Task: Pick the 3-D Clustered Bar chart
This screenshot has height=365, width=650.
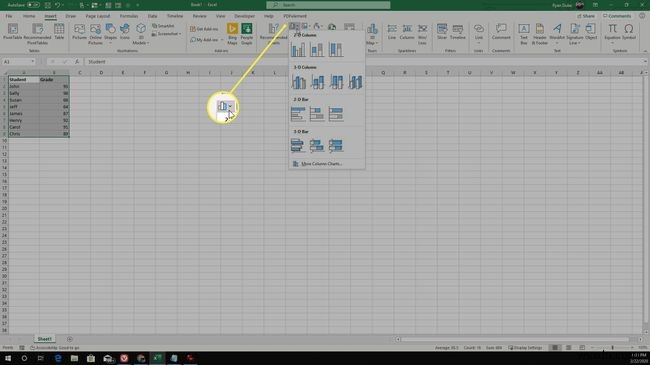Action: point(298,146)
